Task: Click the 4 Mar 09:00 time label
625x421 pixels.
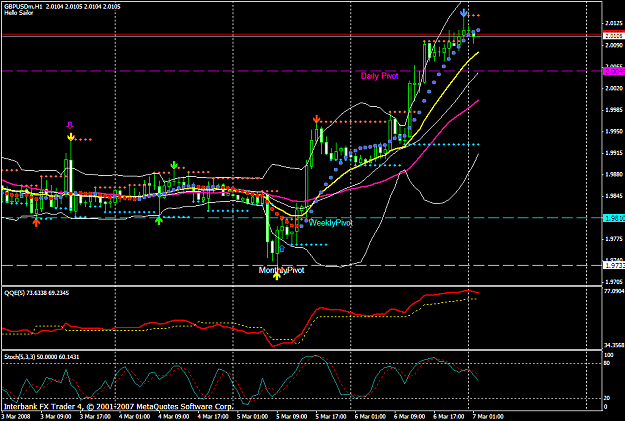Action: tap(174, 417)
